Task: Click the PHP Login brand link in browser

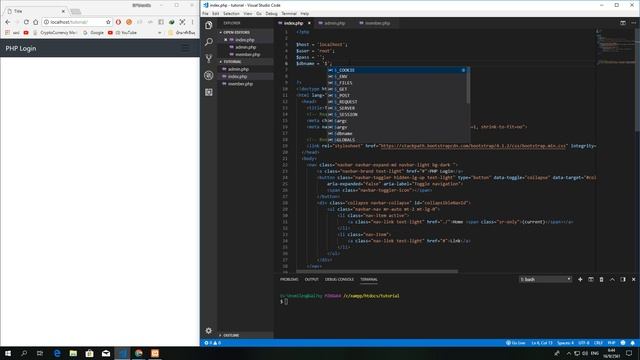Action: [21, 48]
